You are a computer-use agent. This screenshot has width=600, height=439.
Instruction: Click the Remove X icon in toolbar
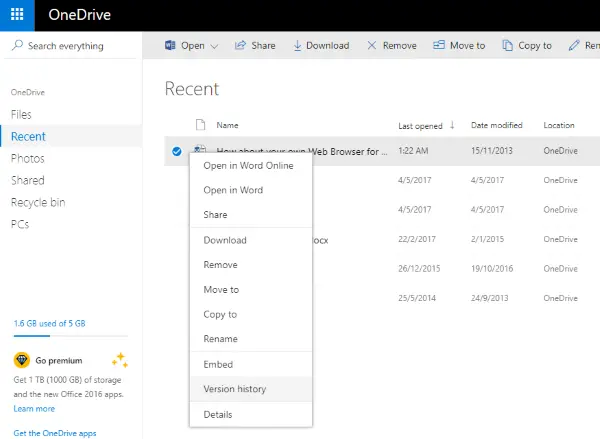pyautogui.click(x=372, y=46)
